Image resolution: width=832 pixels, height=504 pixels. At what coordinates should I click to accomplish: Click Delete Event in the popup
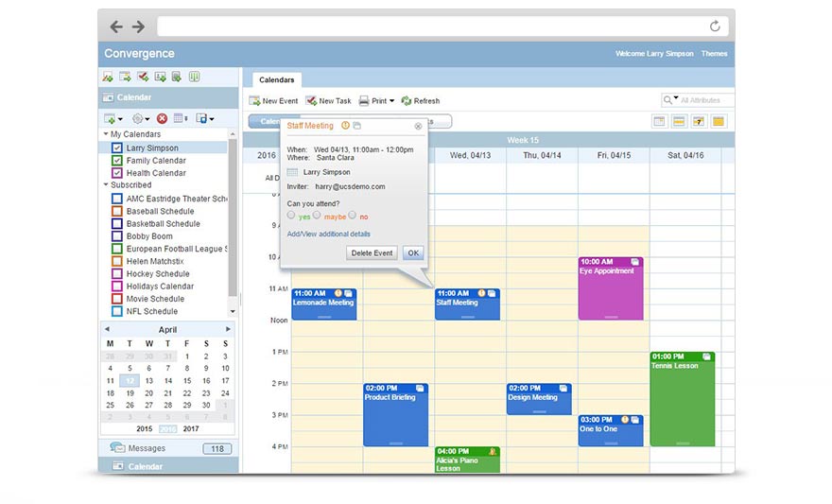[x=372, y=253]
